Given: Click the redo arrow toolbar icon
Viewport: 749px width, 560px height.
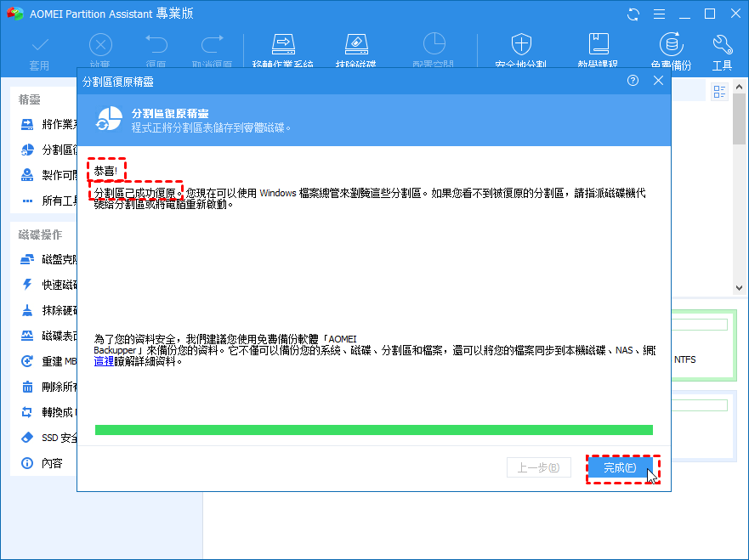Looking at the screenshot, I should (212, 44).
